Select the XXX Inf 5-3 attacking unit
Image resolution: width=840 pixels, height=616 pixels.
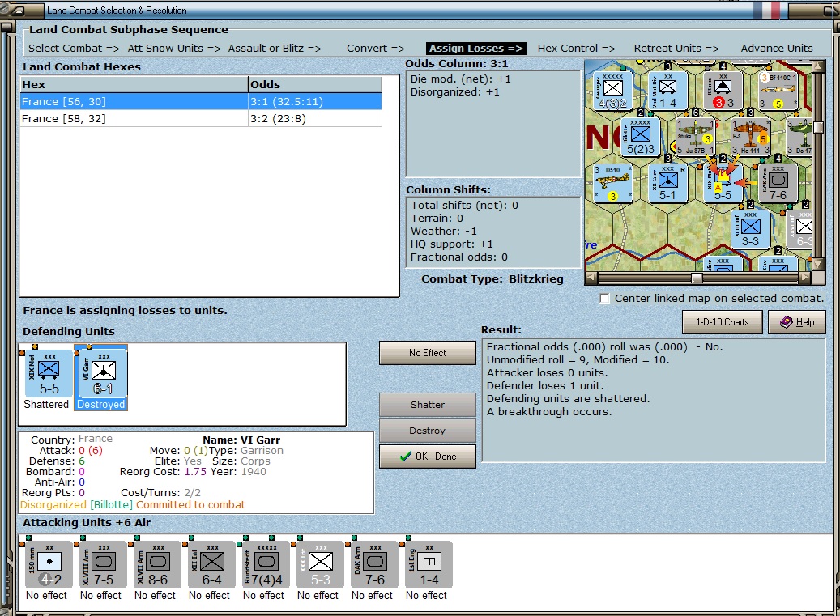point(320,564)
